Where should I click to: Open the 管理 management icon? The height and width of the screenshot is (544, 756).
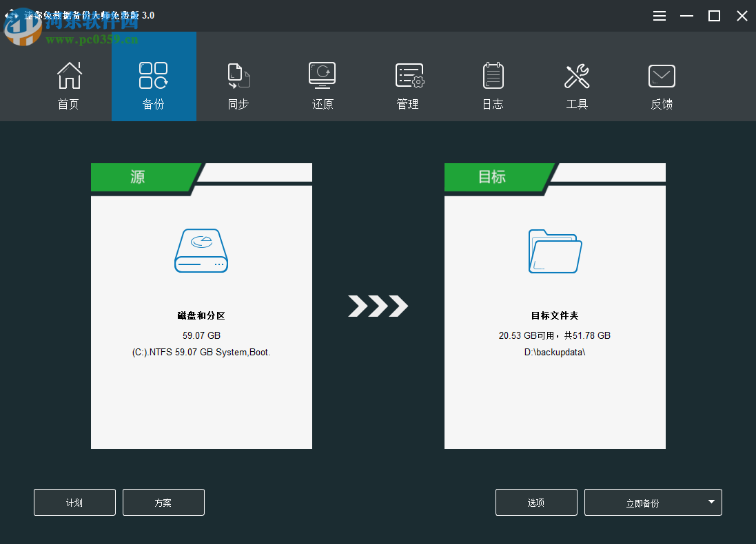click(409, 76)
